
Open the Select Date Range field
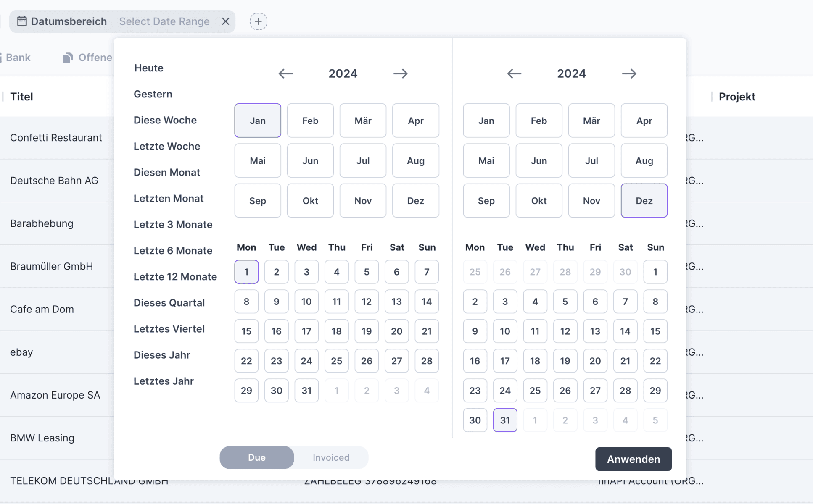(x=164, y=21)
